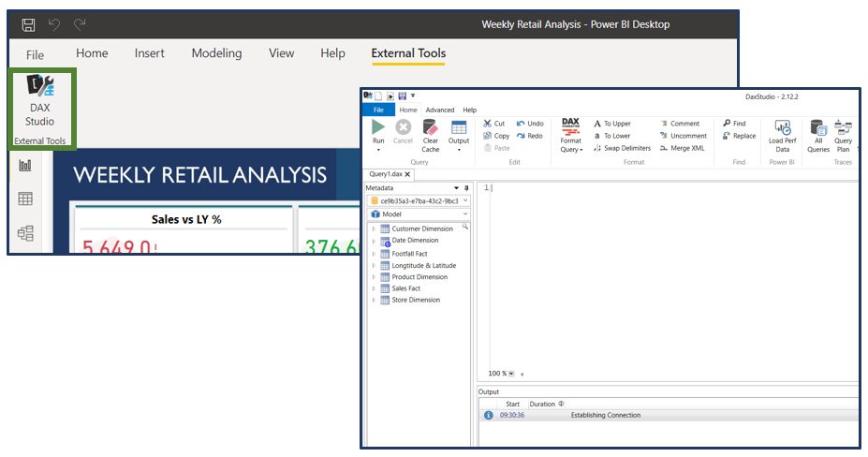The width and height of the screenshot is (868, 457).
Task: Cut the selection in DAX Studio
Action: coord(493,124)
